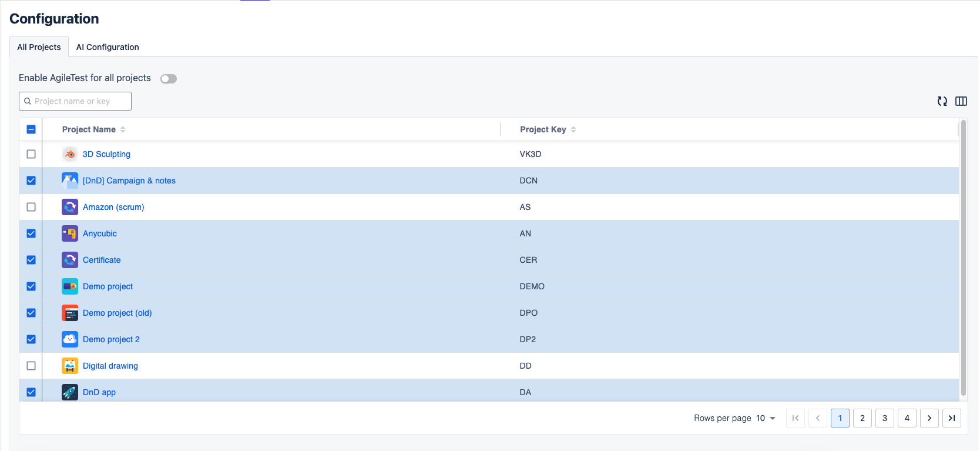The height and width of the screenshot is (451, 980).
Task: Open the column settings icon
Action: pyautogui.click(x=961, y=101)
